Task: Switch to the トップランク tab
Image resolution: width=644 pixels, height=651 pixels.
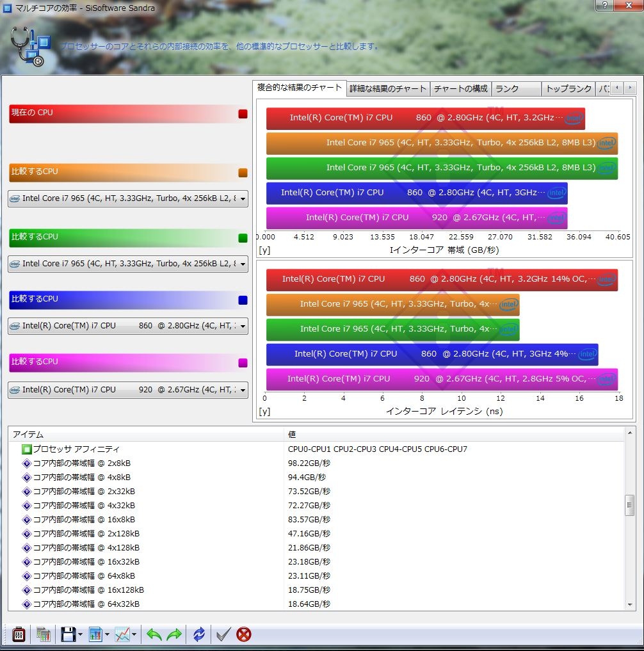Action: tap(568, 89)
